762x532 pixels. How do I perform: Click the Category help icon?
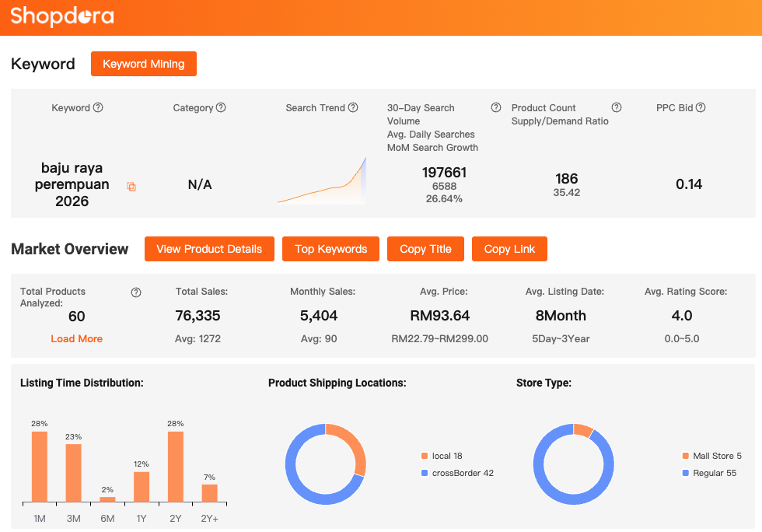coord(221,108)
